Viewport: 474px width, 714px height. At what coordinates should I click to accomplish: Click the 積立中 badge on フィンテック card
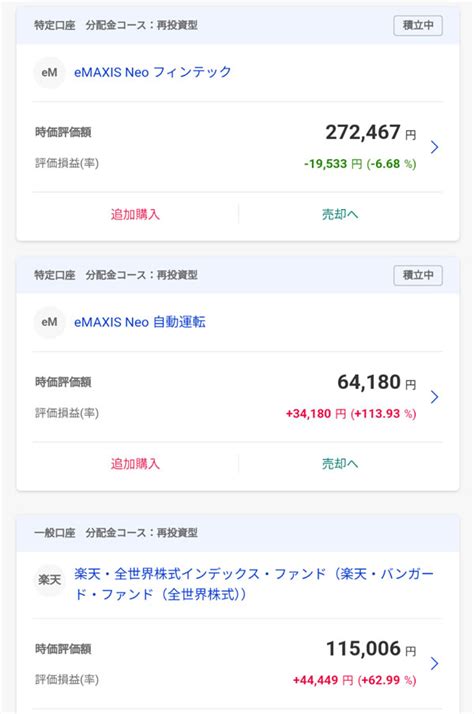[418, 26]
